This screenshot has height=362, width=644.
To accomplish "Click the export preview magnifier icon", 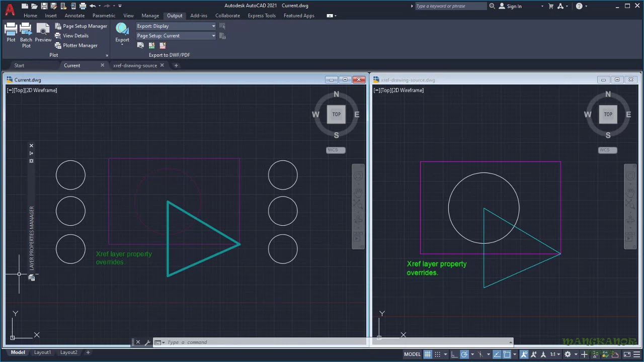I will pos(141,45).
